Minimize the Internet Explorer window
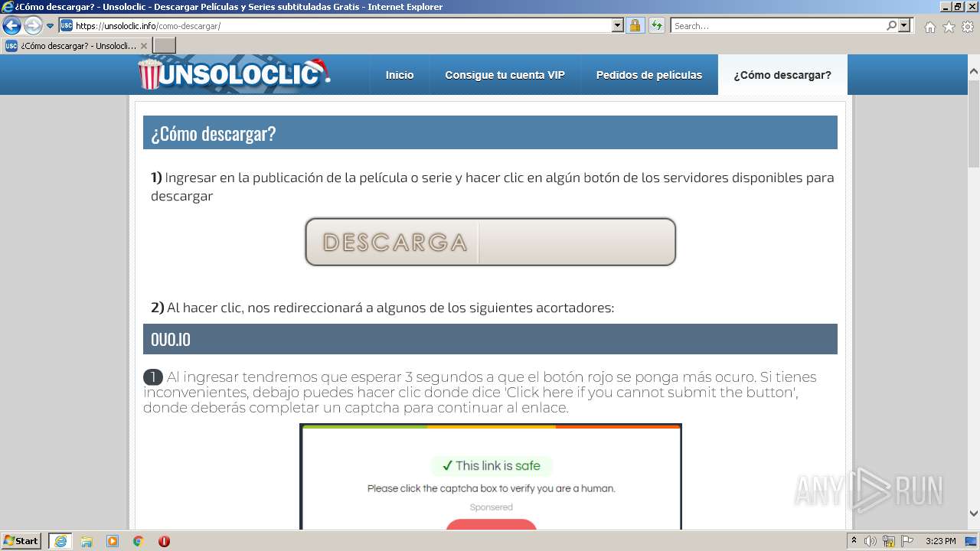The width and height of the screenshot is (980, 551). tap(946, 7)
